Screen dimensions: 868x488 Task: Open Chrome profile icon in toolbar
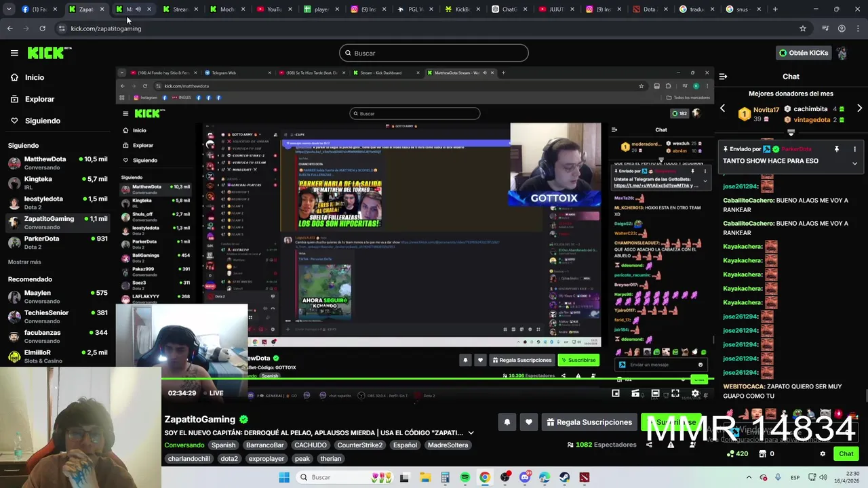(x=842, y=28)
